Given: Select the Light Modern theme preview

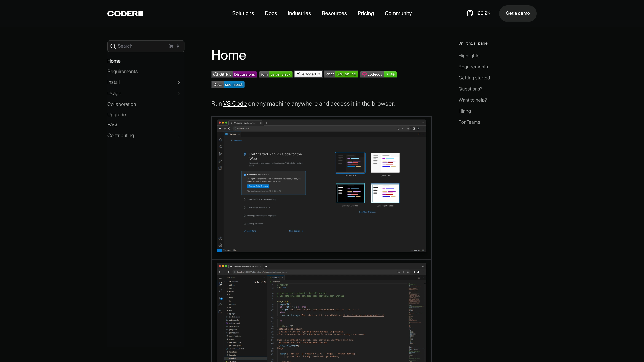Looking at the screenshot, I should [385, 163].
